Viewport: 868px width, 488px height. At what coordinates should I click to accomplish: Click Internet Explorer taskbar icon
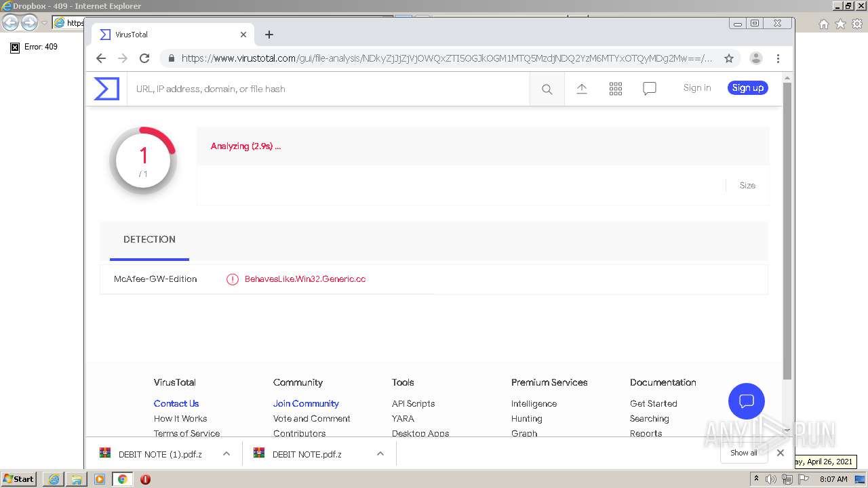[x=54, y=479]
